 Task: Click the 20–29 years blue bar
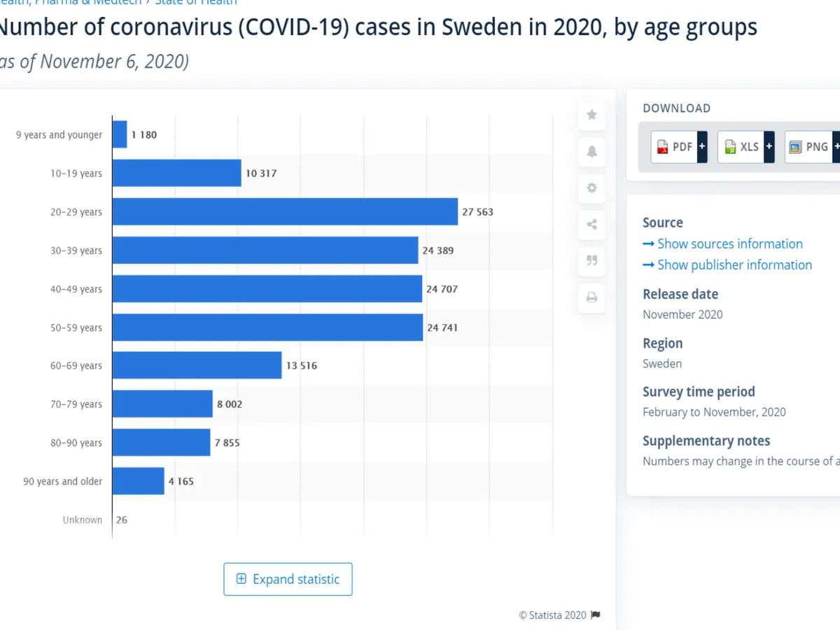[285, 211]
